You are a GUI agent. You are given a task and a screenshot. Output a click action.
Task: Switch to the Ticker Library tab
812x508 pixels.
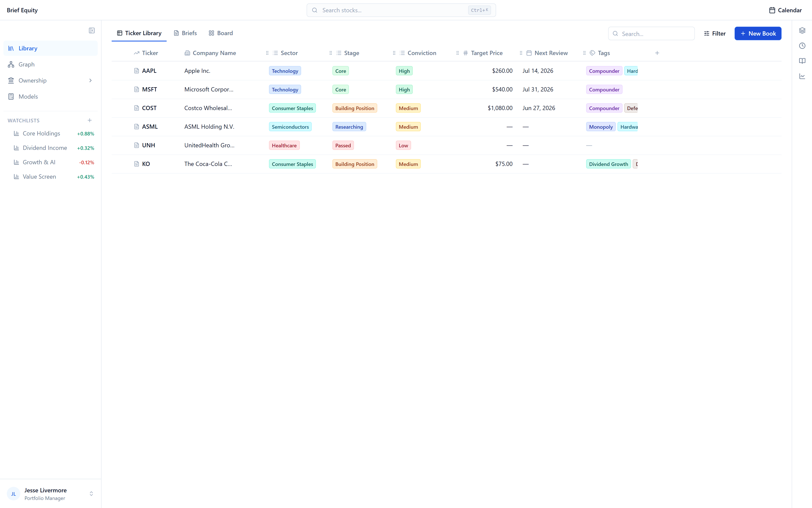[139, 33]
